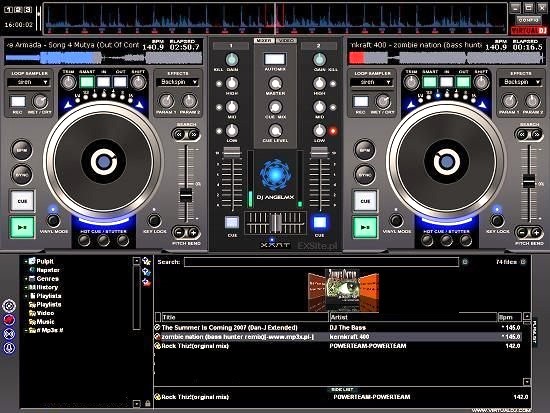550x413 pixels.
Task: Click the Search input field
Action: [321, 262]
